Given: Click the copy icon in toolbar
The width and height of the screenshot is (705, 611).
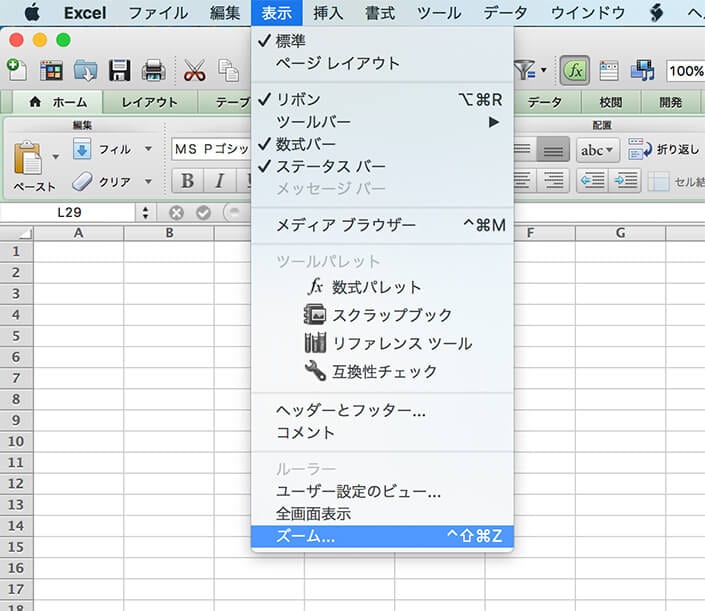Looking at the screenshot, I should pyautogui.click(x=228, y=70).
